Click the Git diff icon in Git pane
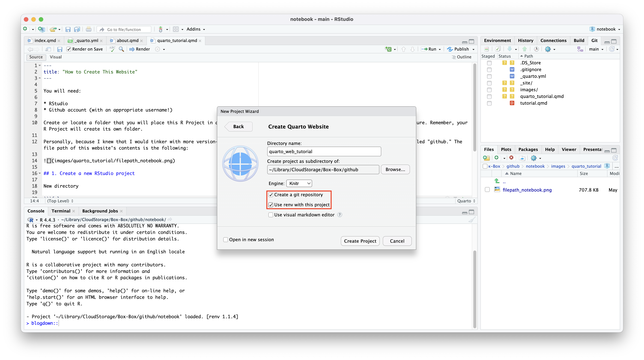644x360 pixels. click(487, 49)
